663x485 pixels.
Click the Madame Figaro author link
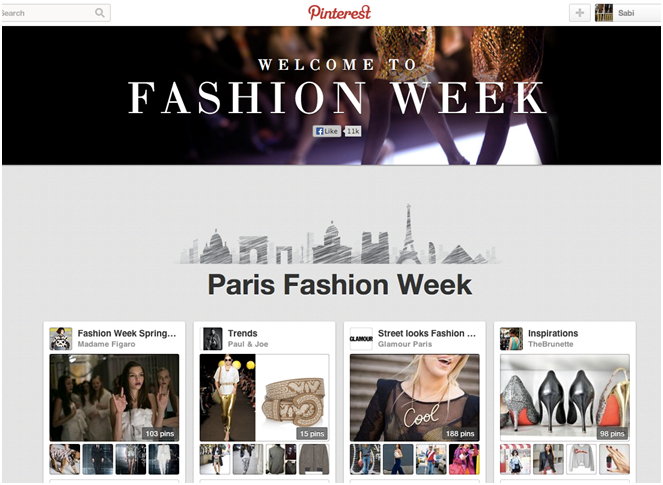point(107,344)
